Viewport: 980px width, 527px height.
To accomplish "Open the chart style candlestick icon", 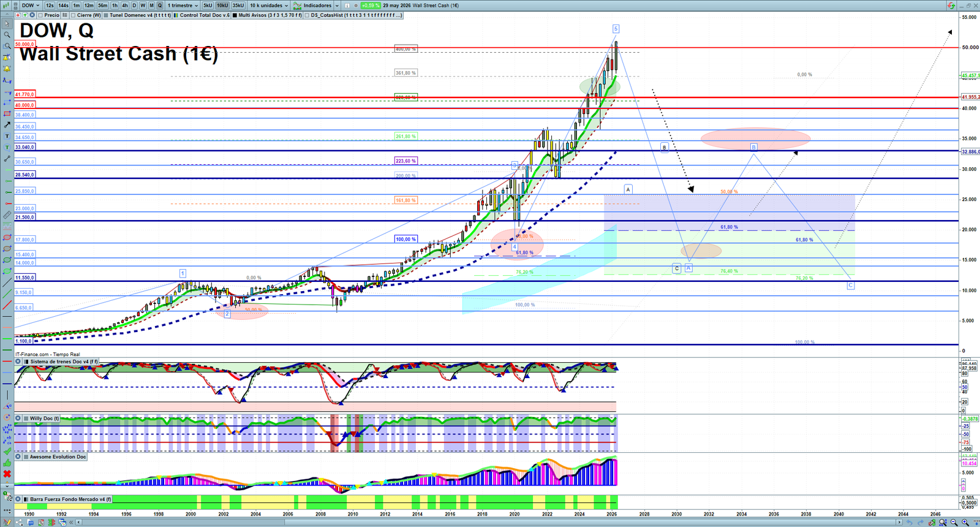I will point(5,6).
